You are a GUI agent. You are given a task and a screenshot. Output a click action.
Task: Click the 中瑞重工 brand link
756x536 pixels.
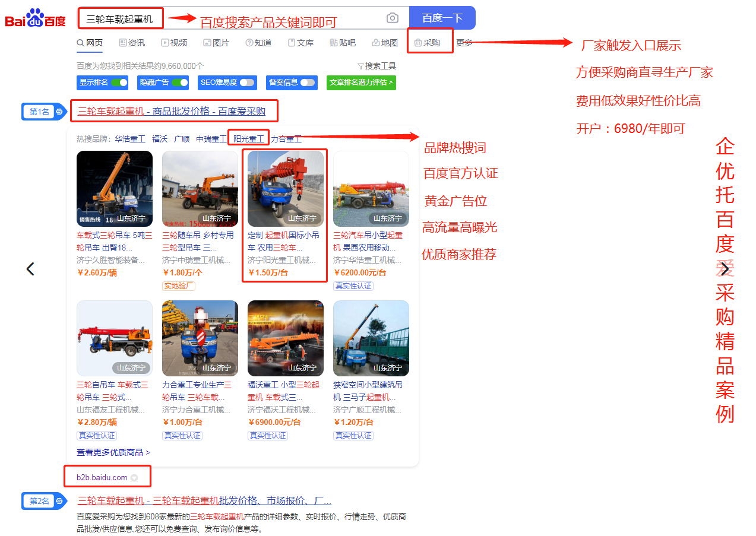pos(211,139)
